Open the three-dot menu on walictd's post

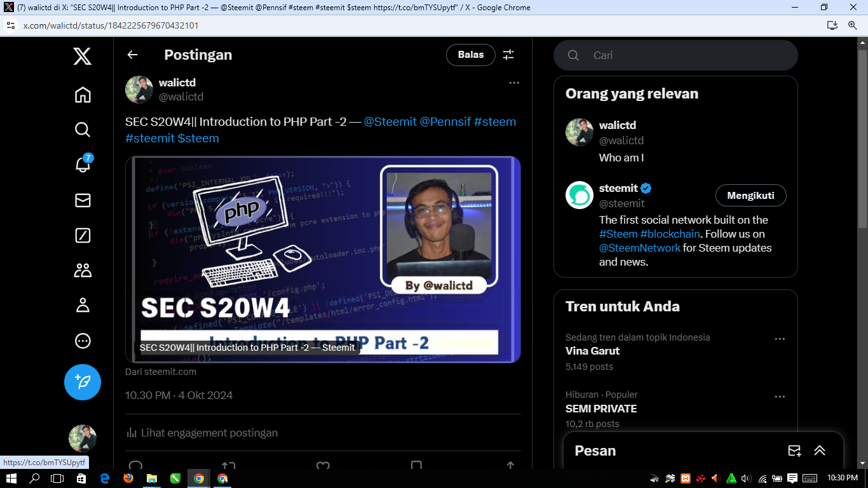point(514,83)
